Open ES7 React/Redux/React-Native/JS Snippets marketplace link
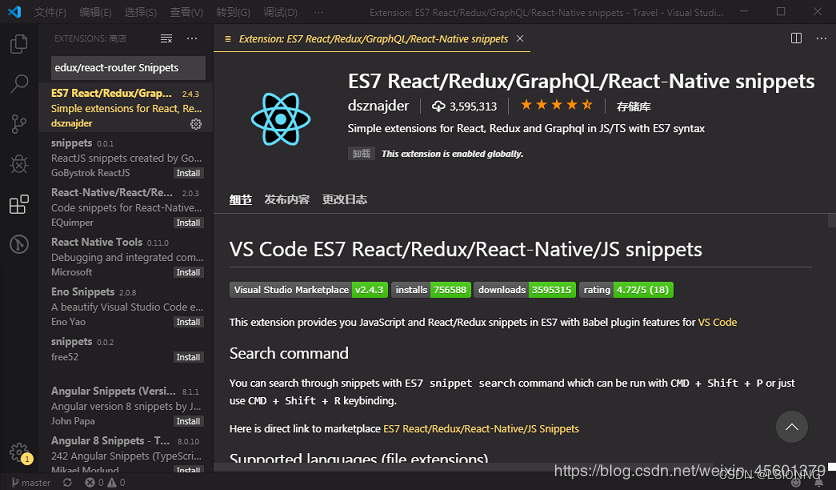 click(481, 429)
